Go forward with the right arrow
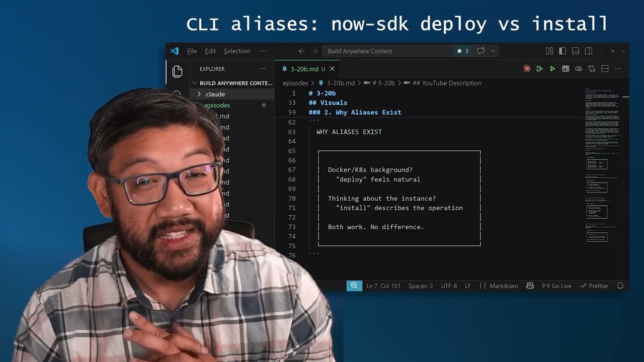Viewport: 644px width, 362px height. [x=315, y=51]
